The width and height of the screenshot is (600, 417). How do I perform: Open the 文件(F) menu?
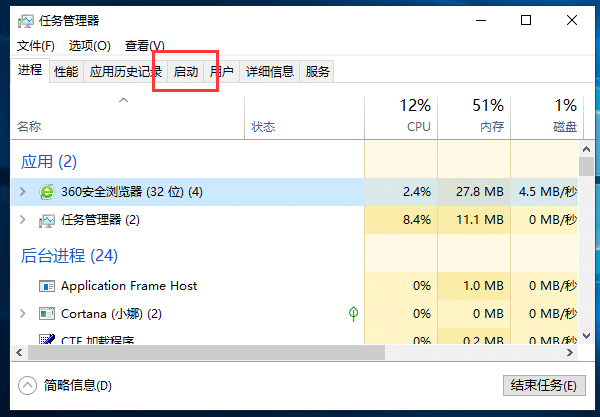[x=36, y=46]
